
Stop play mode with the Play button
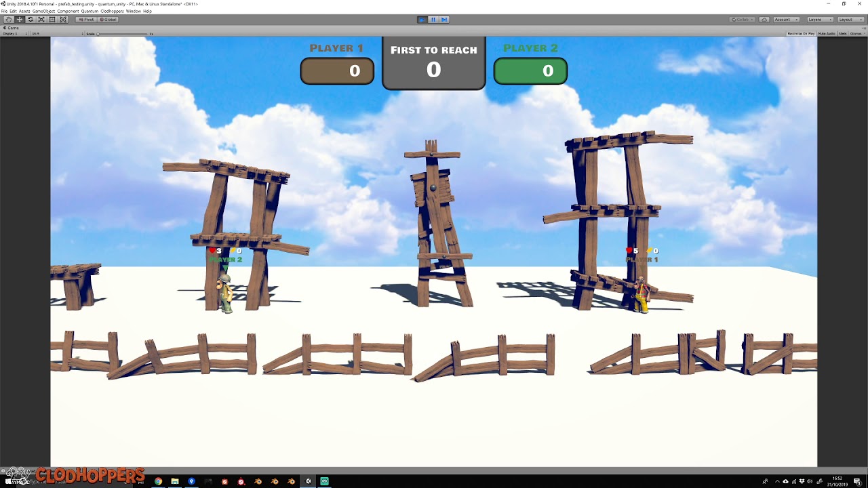click(x=422, y=20)
